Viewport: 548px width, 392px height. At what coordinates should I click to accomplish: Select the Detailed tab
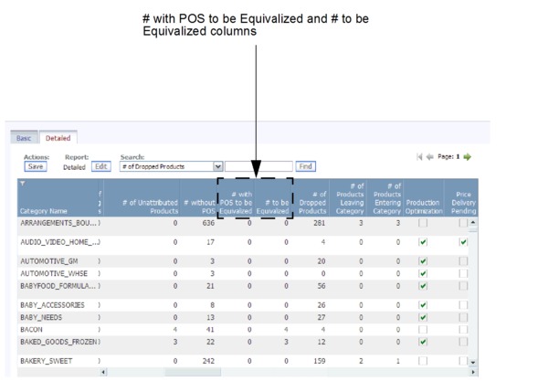pyautogui.click(x=56, y=138)
